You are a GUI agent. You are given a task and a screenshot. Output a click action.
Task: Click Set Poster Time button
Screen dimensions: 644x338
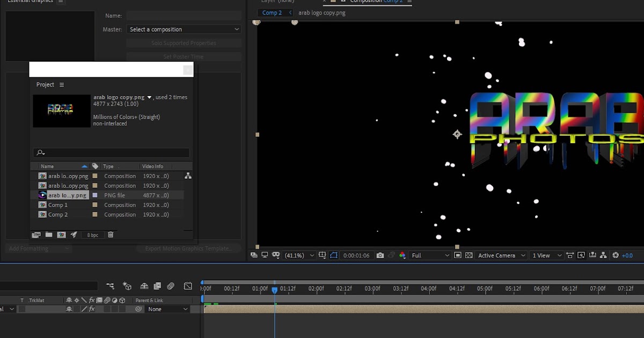184,56
